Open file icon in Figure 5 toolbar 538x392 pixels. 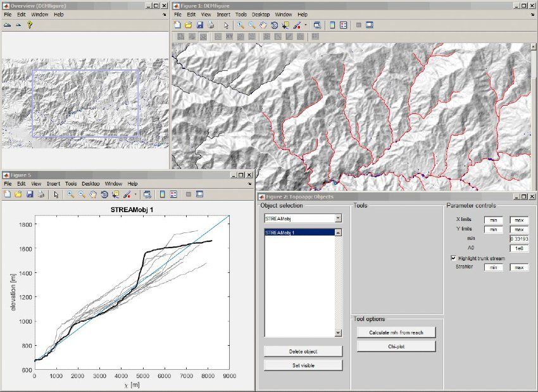point(18,194)
